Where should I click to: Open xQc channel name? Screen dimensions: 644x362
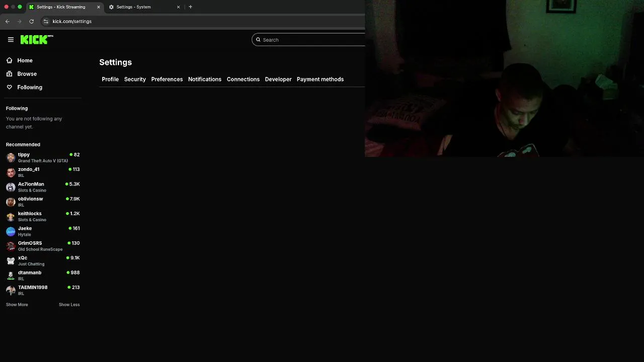pyautogui.click(x=23, y=258)
